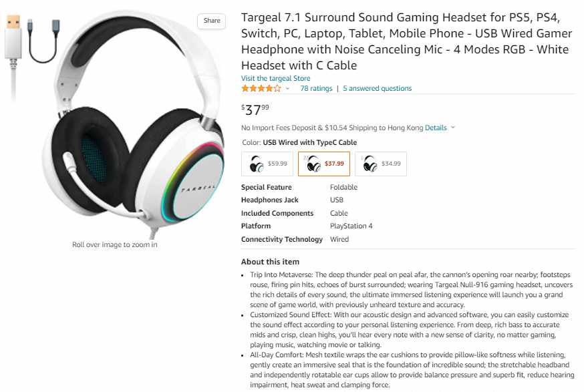Click headset icon in $59.99 swatch
Screen dimensions: 584x392
(257, 164)
